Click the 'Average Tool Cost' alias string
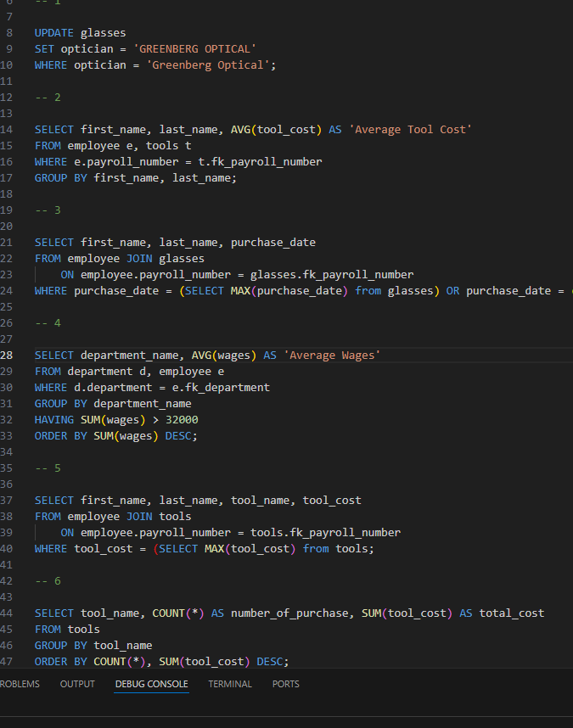Image resolution: width=573 pixels, height=728 pixels. click(x=411, y=130)
